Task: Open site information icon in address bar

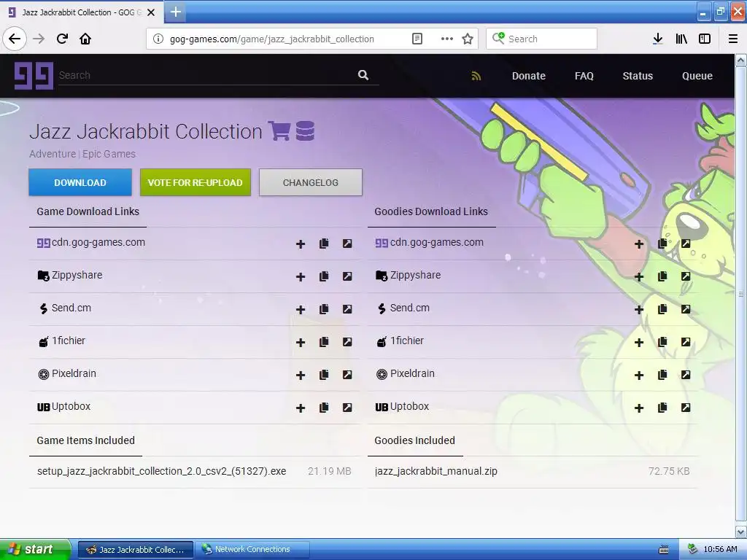Action: [x=158, y=39]
